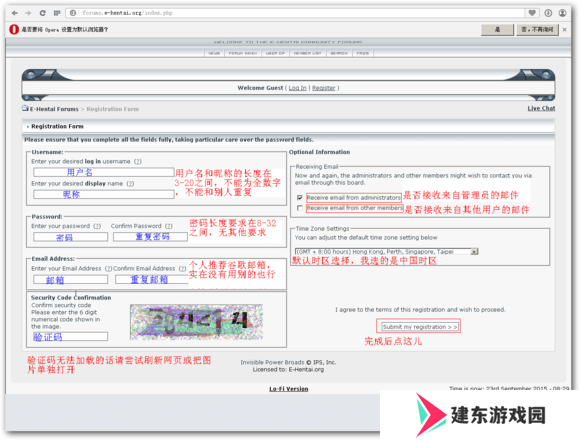This screenshot has height=440, width=580.
Task: Toggle Receive email from administrators checkbox
Action: tap(300, 197)
